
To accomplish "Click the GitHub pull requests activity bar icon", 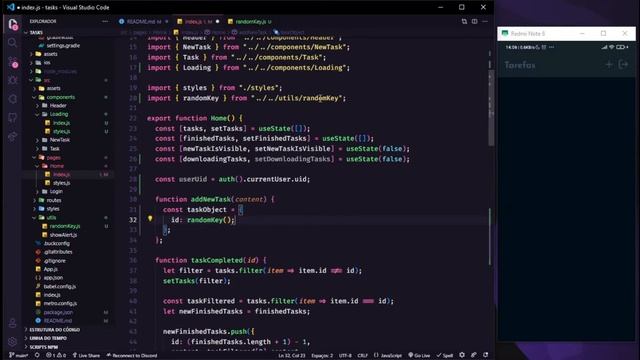I will (x=13, y=118).
